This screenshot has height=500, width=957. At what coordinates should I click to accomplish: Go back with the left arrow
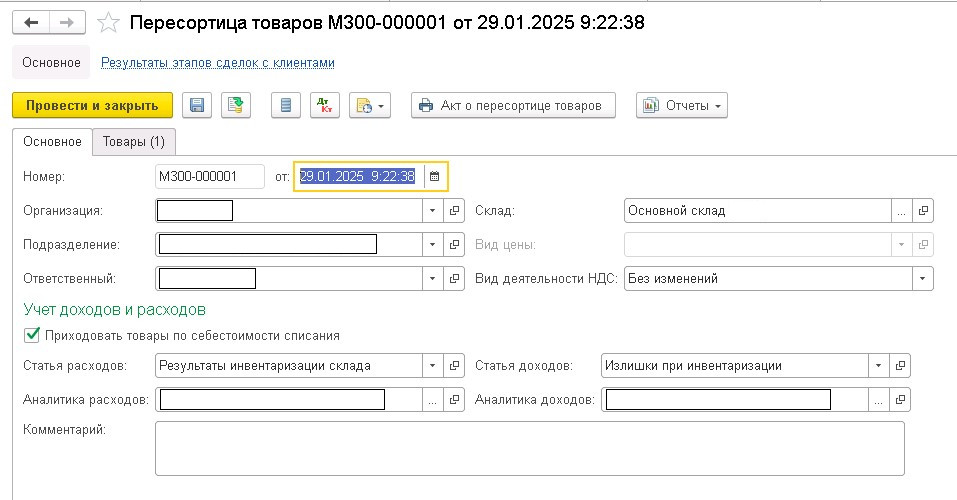point(31,23)
